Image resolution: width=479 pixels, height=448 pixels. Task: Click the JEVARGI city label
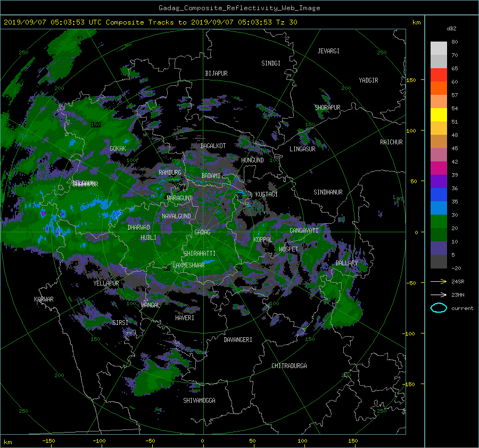[x=328, y=51]
